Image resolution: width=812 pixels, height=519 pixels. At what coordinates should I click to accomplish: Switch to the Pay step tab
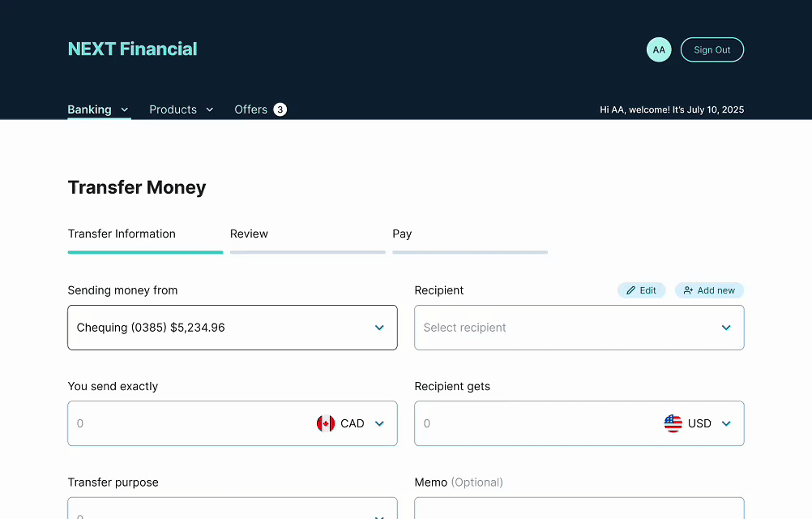402,234
